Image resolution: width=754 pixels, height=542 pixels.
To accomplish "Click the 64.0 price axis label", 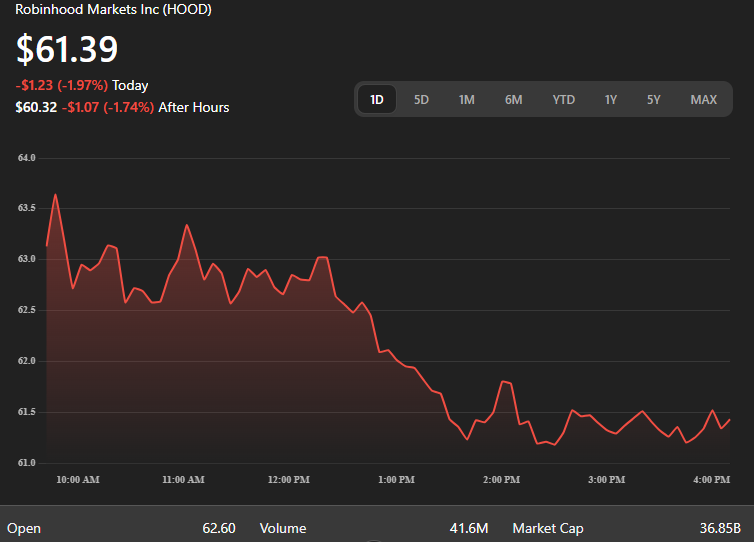I will coord(26,158).
